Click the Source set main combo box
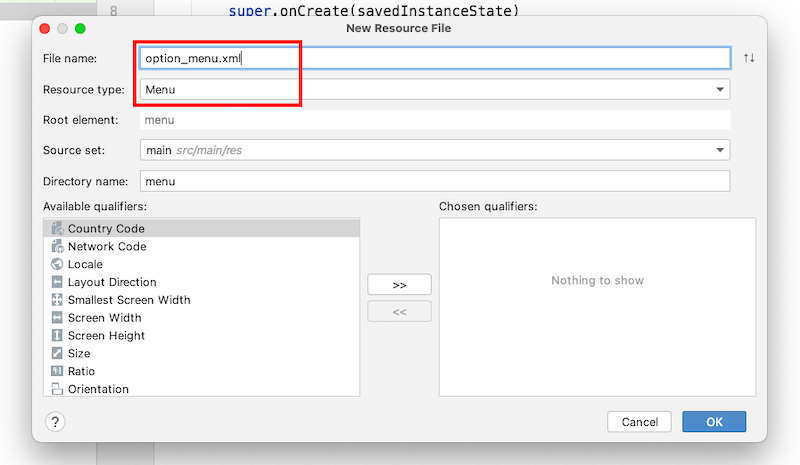This screenshot has width=800, height=465. (x=435, y=150)
